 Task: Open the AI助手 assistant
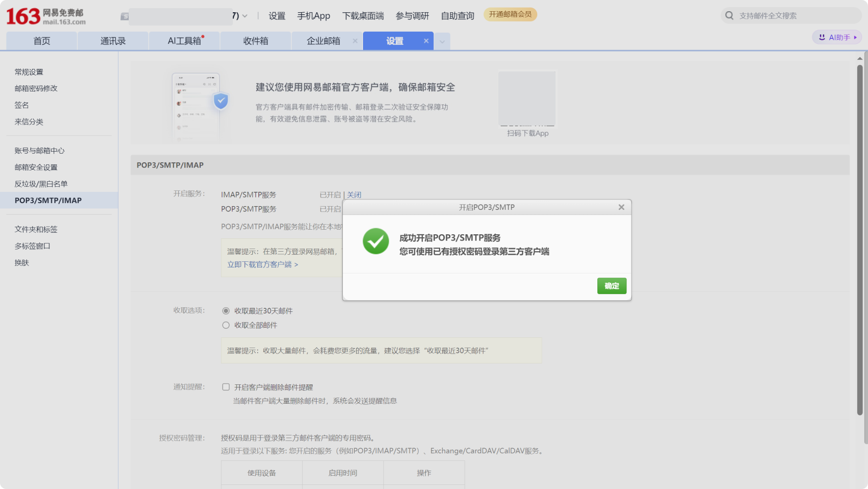pyautogui.click(x=836, y=37)
